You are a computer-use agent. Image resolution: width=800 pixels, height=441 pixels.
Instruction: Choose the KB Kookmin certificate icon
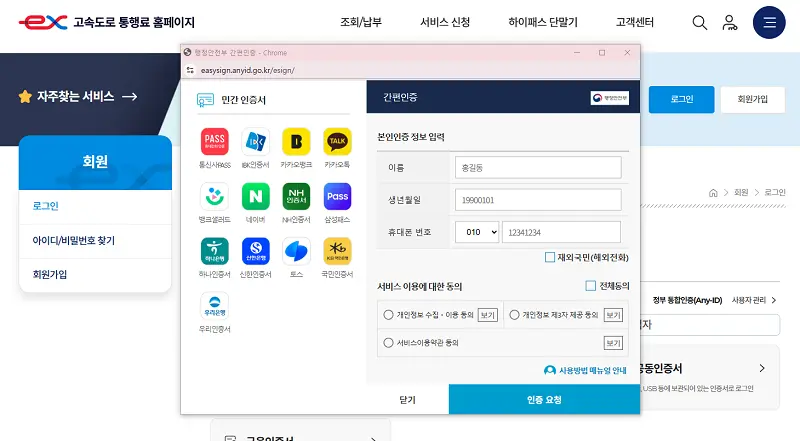click(x=337, y=251)
